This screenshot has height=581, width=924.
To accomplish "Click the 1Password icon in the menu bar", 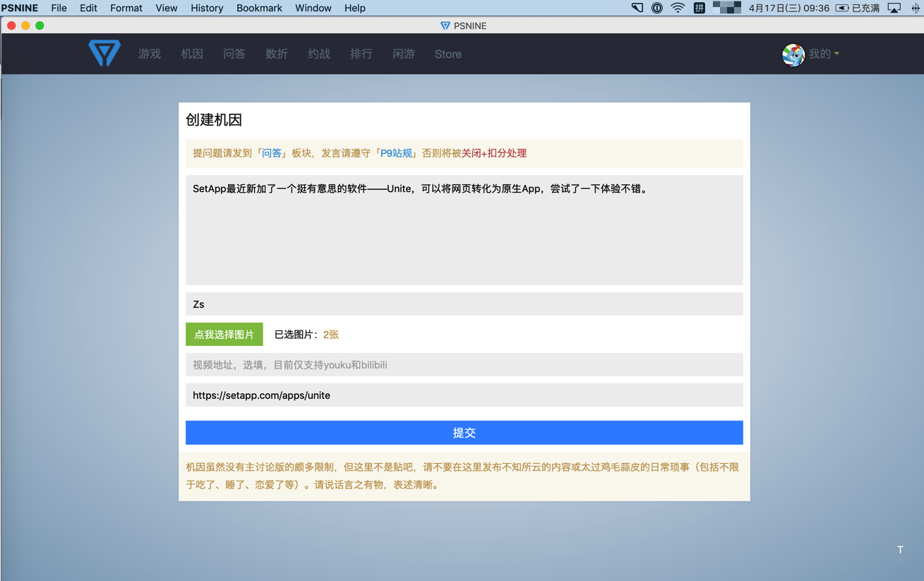I will (657, 8).
